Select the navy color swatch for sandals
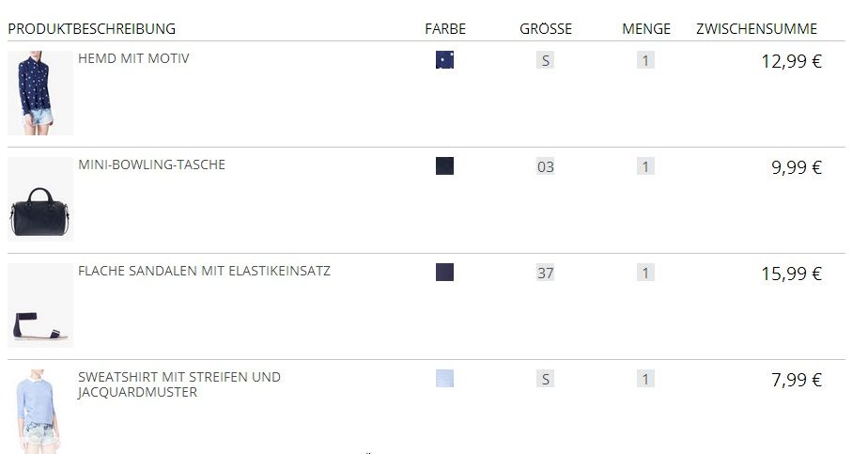868x454 pixels. point(444,273)
